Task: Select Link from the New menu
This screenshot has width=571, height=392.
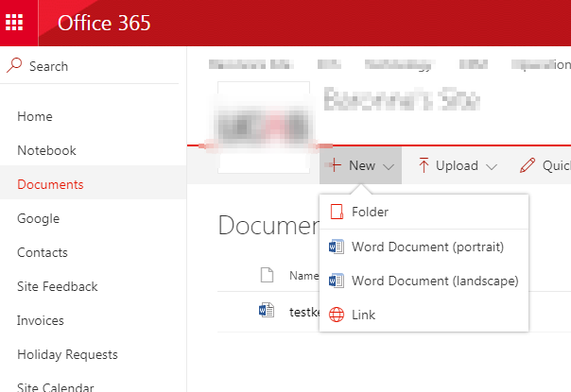Action: coord(424,315)
